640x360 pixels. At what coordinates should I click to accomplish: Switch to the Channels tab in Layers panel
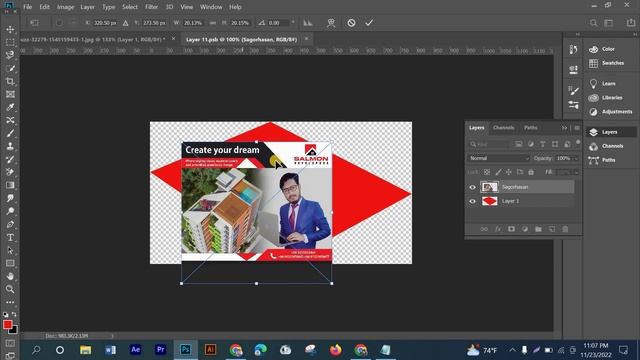tap(503, 128)
